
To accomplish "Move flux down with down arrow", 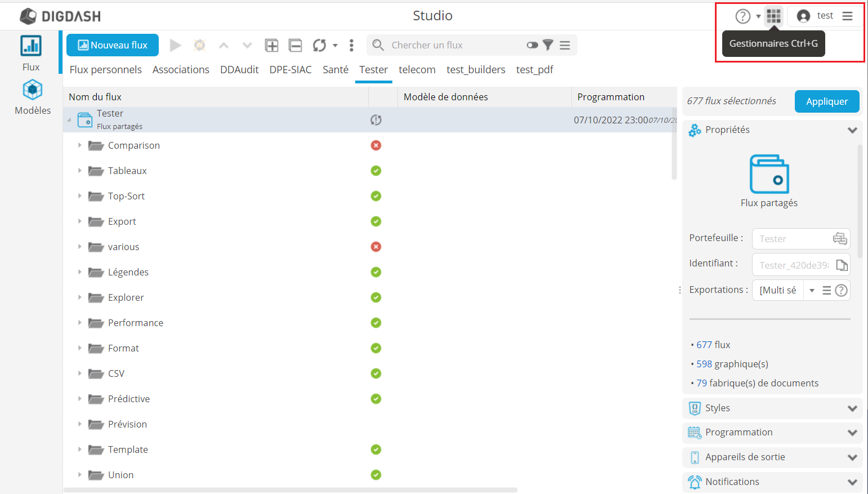I will tap(247, 45).
